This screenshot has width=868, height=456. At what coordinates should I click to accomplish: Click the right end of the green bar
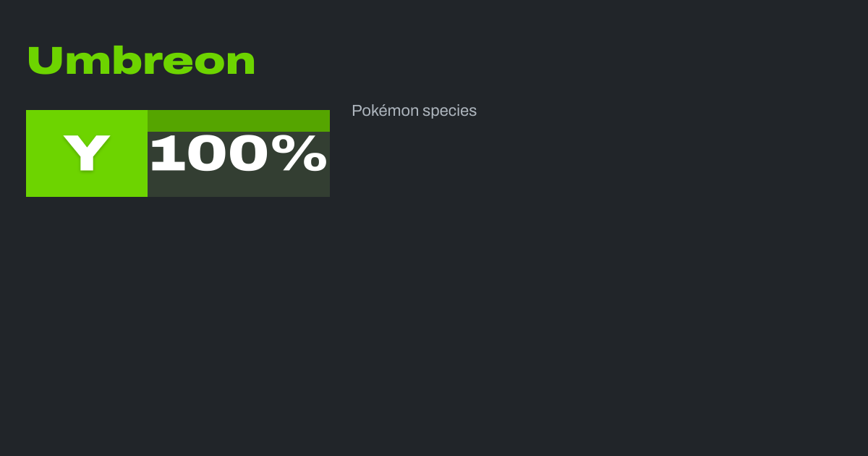(x=324, y=120)
